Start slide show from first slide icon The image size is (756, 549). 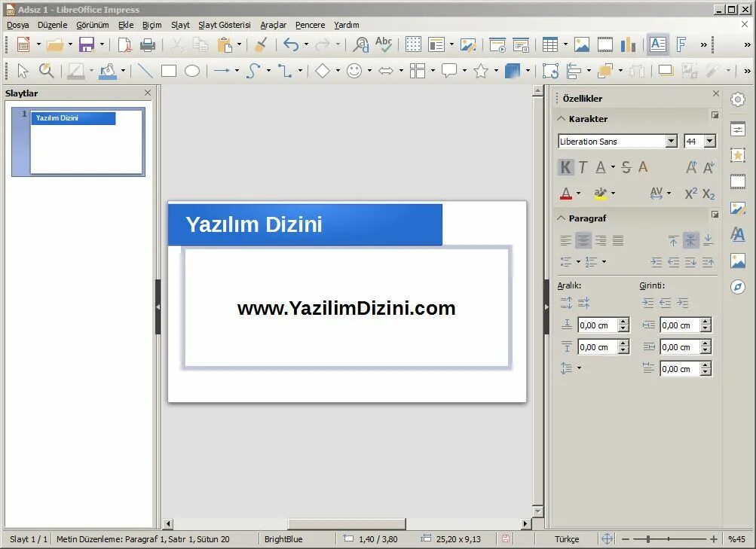coord(497,44)
